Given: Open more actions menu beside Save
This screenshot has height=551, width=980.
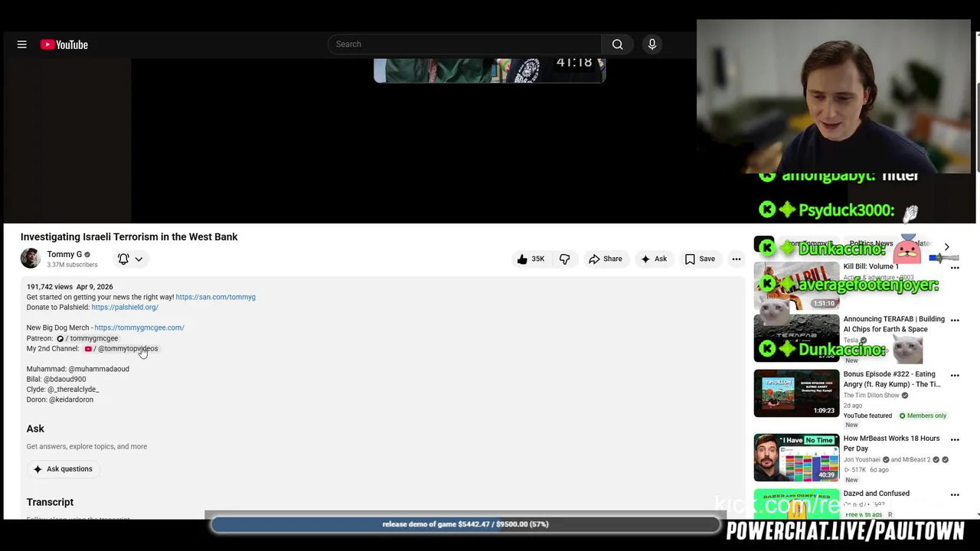Looking at the screenshot, I should click(x=736, y=259).
